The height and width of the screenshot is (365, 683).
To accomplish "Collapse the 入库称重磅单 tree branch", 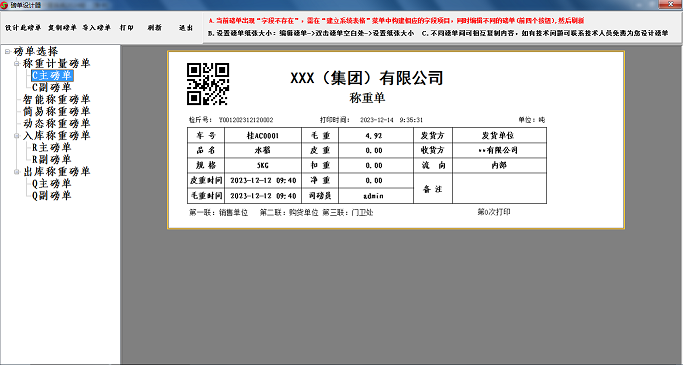I will (17, 135).
